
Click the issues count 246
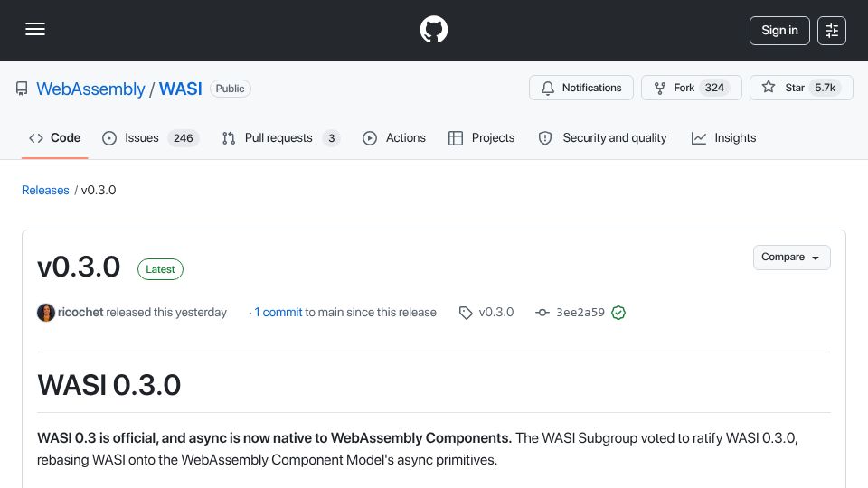point(184,137)
